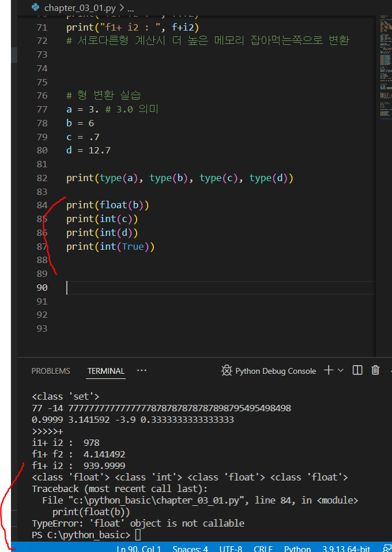The width and height of the screenshot is (392, 552).
Task: Click the terminal output 'i1+ i2 : 978'
Action: 66,442
